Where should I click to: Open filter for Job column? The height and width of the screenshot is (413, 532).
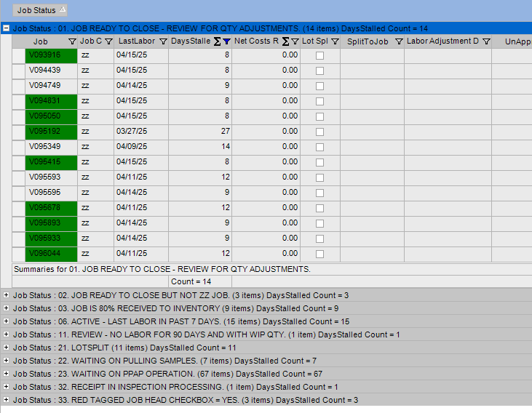(72, 41)
